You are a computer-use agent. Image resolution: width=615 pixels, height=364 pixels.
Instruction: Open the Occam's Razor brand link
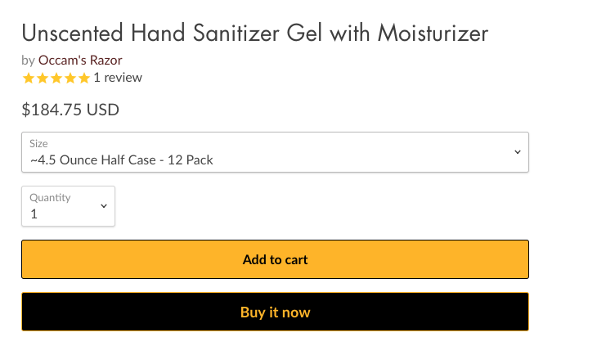[80, 60]
